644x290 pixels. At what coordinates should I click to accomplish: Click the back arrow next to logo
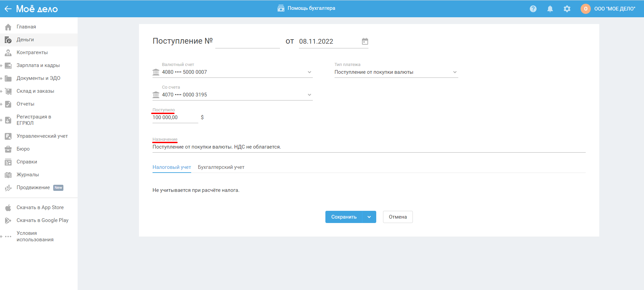click(x=8, y=9)
